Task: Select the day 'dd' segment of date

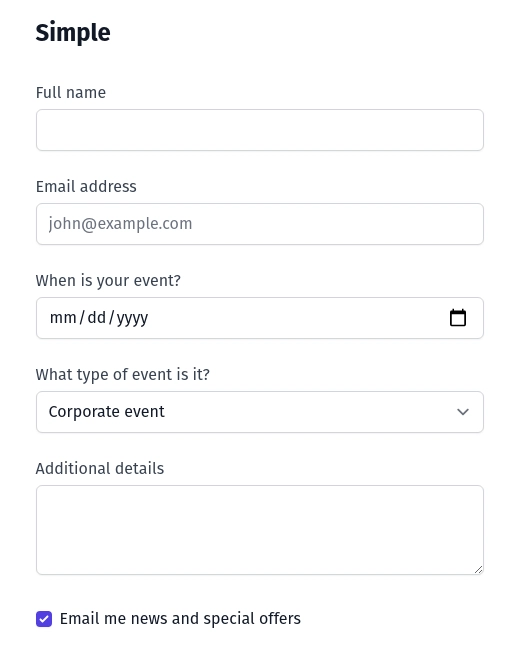Action: 97,318
